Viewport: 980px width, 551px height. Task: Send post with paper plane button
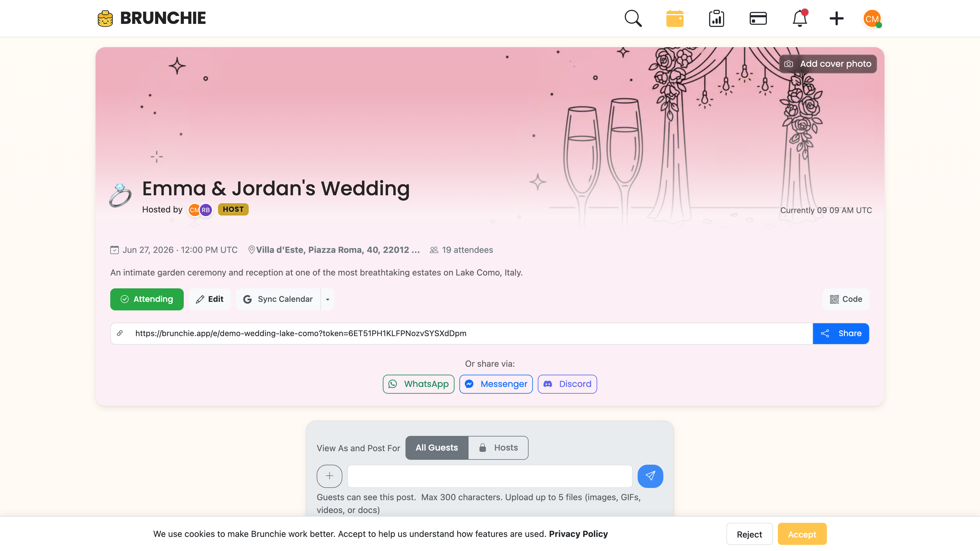tap(650, 476)
